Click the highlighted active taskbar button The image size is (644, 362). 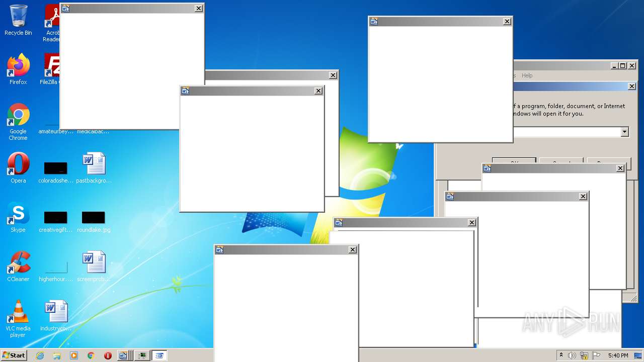pos(159,355)
